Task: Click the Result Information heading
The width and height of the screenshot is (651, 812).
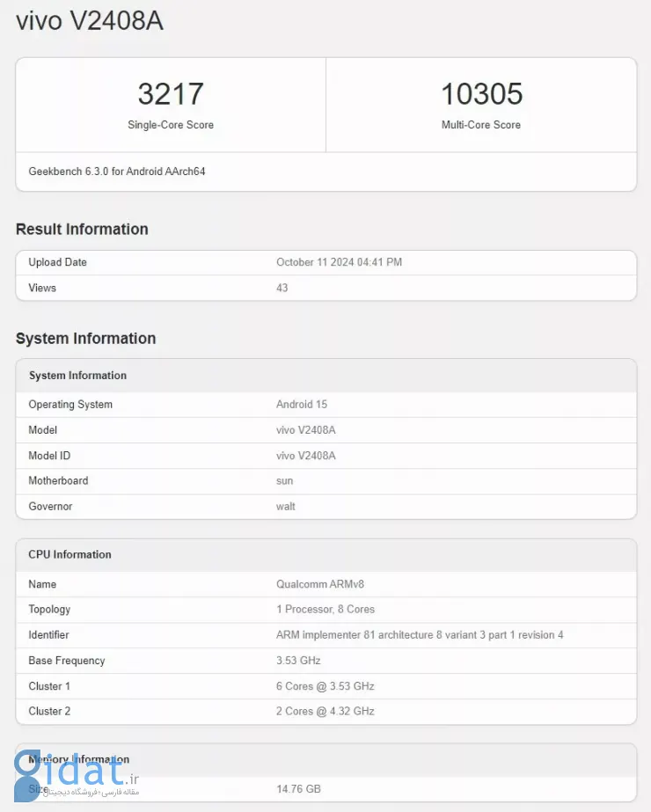Action: [x=82, y=229]
